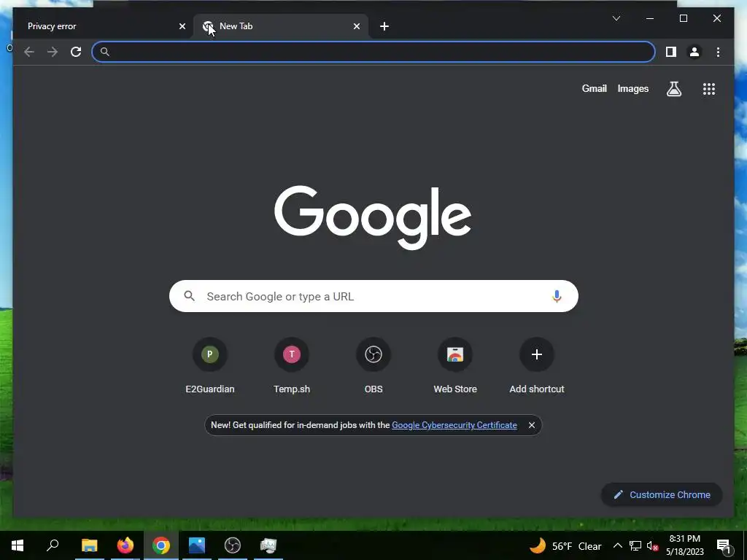Open the Google apps grid

(709, 88)
